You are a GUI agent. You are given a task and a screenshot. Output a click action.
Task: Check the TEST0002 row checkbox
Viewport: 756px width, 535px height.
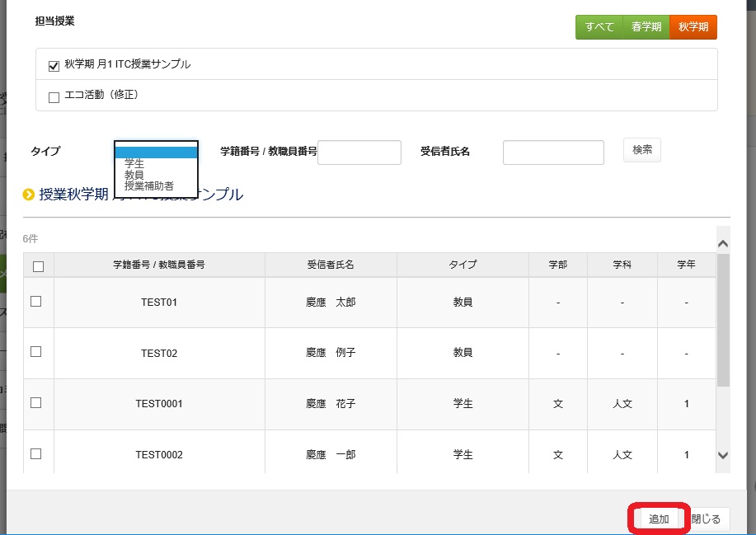pos(36,454)
